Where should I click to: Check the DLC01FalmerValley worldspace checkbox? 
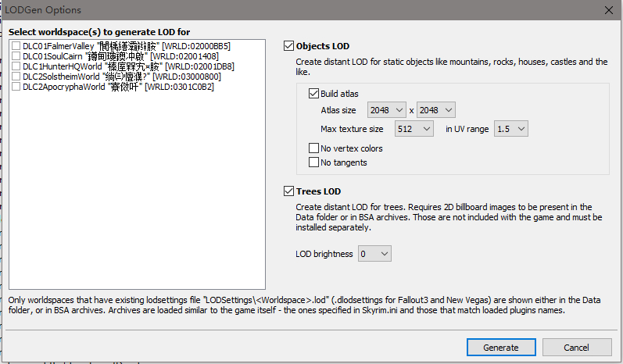pos(16,45)
